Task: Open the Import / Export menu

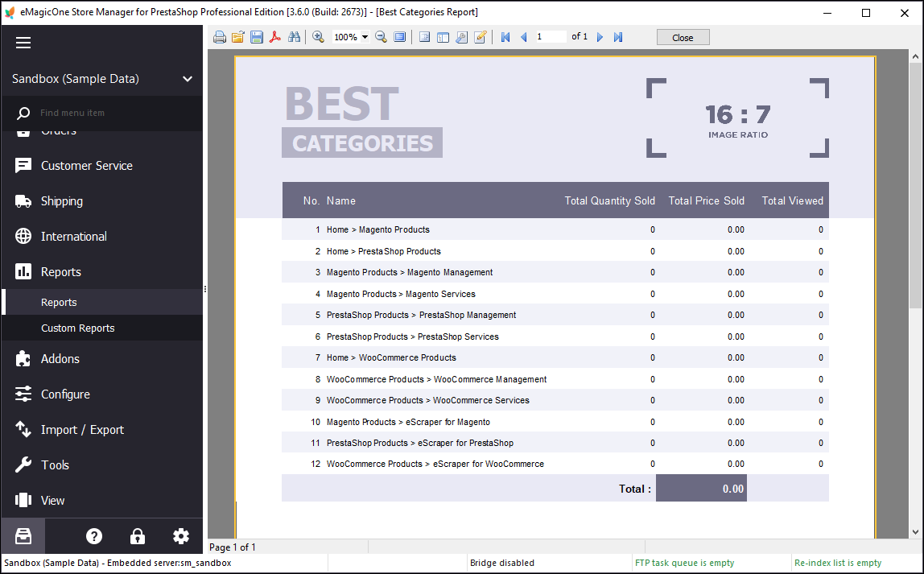Action: pos(102,429)
